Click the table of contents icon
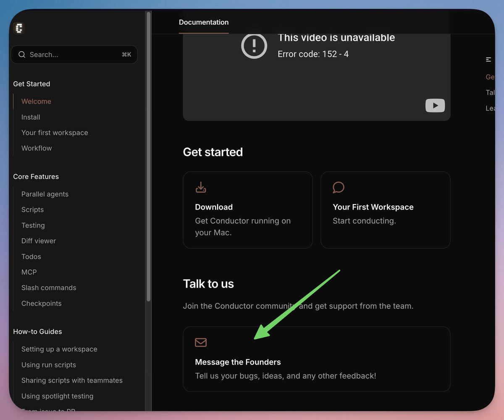504x420 pixels. 488,60
